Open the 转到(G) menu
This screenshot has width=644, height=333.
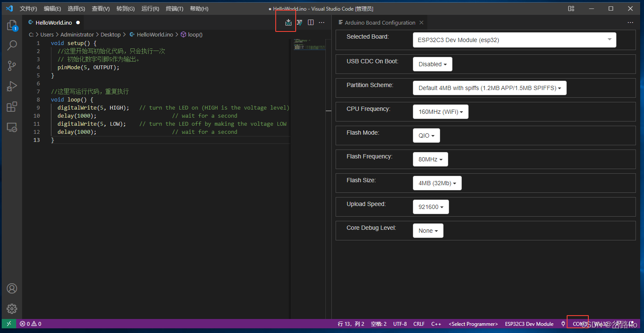click(125, 8)
